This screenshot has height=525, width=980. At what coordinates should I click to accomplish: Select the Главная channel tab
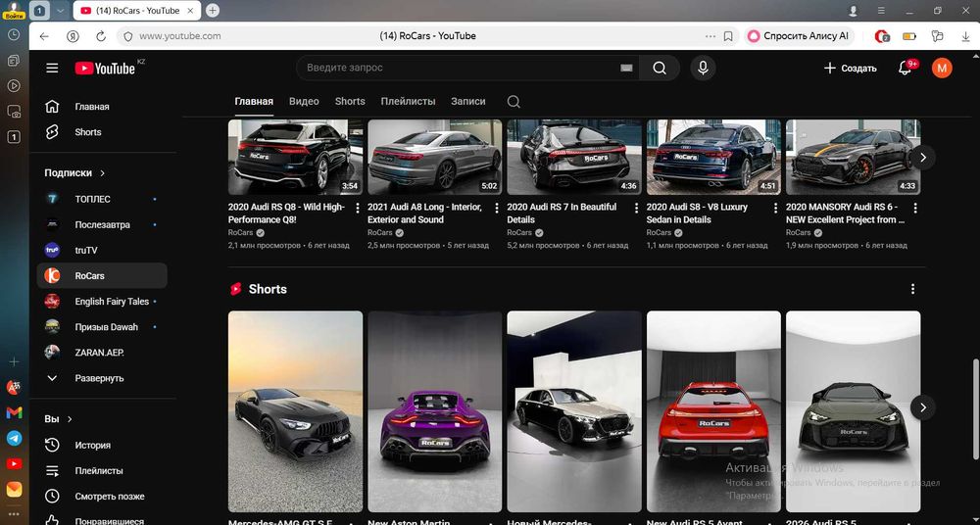click(254, 101)
